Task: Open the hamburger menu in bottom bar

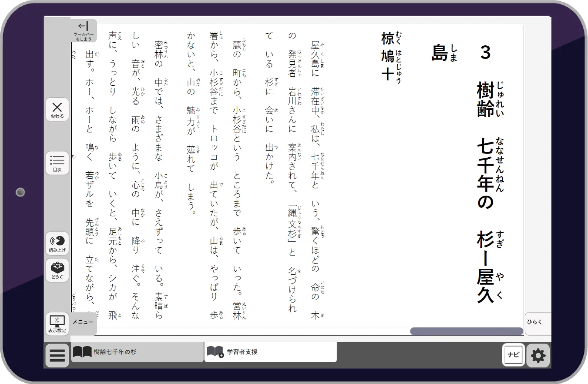Action: [x=57, y=355]
